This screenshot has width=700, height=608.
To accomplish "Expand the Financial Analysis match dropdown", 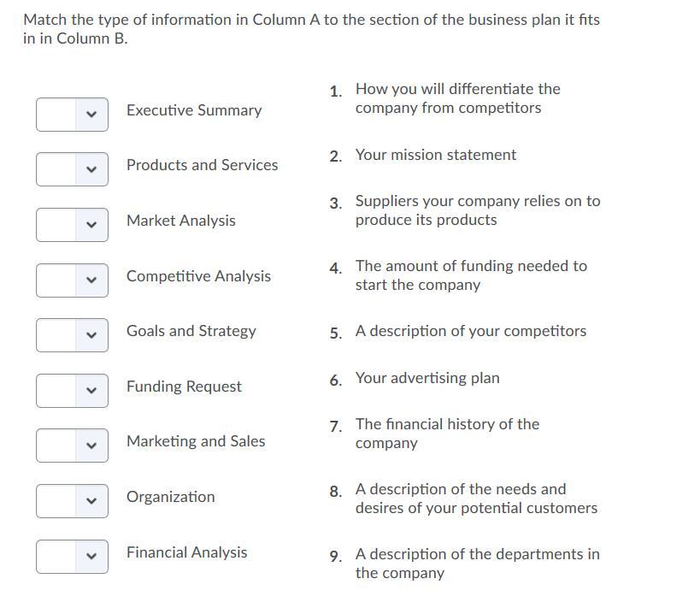I will (x=72, y=557).
